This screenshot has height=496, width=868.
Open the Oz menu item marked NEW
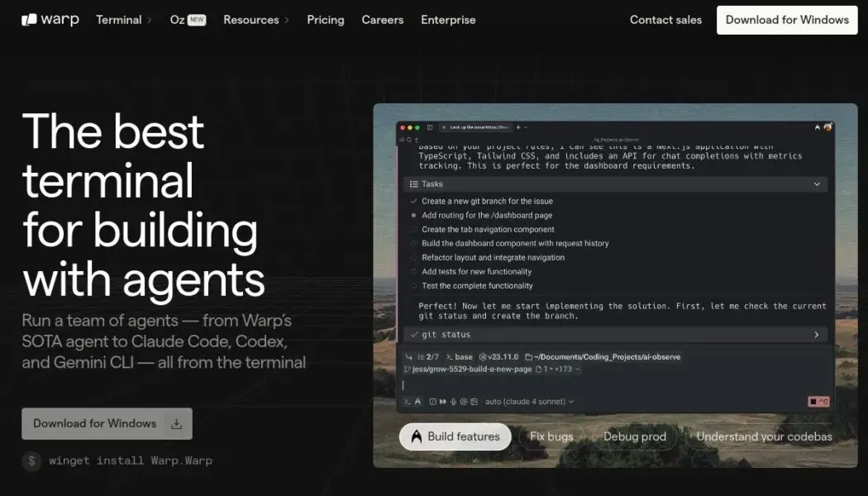coord(188,20)
